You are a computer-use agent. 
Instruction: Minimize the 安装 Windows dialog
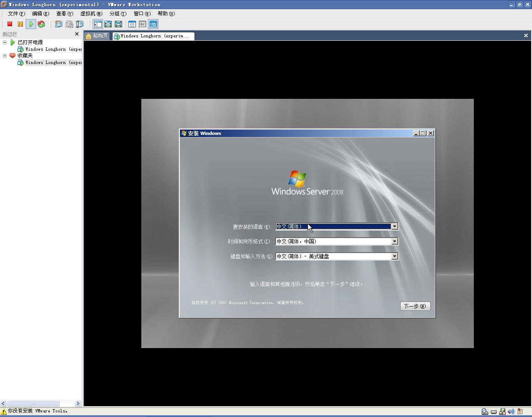coord(416,133)
